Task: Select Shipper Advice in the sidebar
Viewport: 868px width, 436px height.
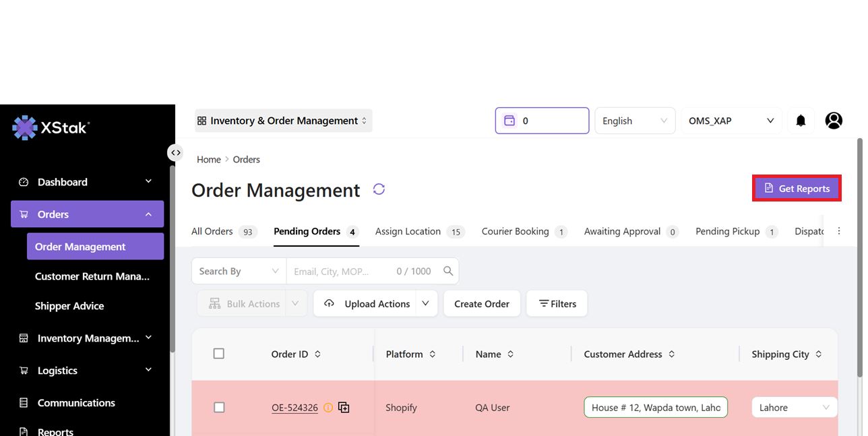Action: tap(69, 306)
